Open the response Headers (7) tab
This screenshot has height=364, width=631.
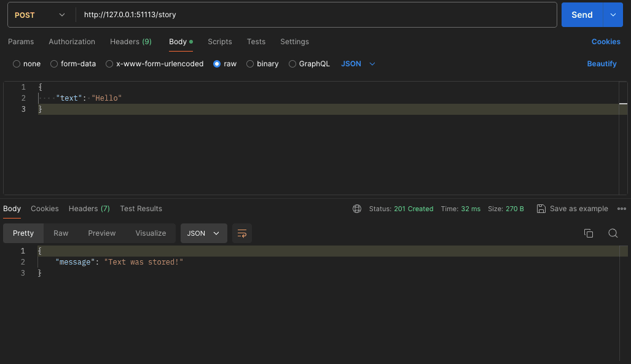tap(89, 209)
